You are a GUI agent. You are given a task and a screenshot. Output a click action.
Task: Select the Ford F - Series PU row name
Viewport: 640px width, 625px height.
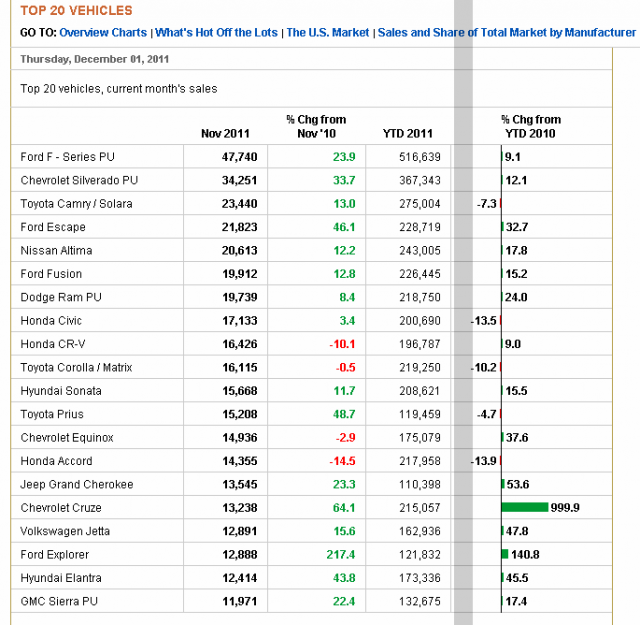pos(68,157)
